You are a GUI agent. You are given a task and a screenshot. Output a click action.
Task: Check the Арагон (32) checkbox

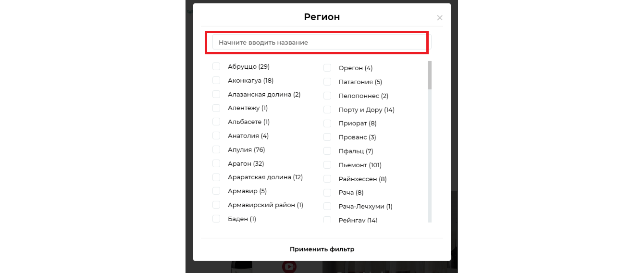pyautogui.click(x=216, y=163)
